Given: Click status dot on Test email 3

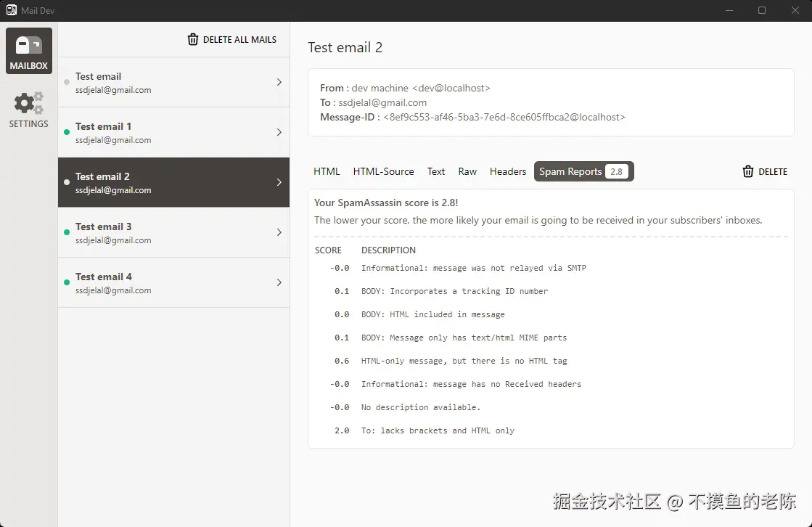Looking at the screenshot, I should coord(67,232).
